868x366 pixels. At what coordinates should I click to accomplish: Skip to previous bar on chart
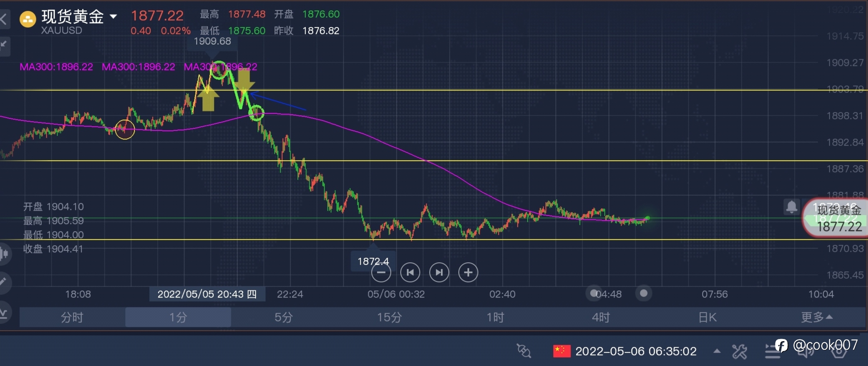pos(410,273)
